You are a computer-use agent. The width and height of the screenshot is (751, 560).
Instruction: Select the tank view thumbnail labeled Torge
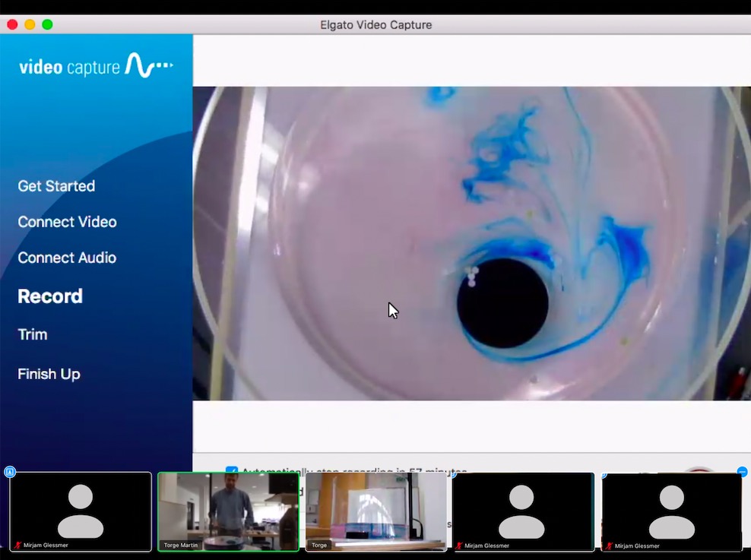[x=375, y=511]
